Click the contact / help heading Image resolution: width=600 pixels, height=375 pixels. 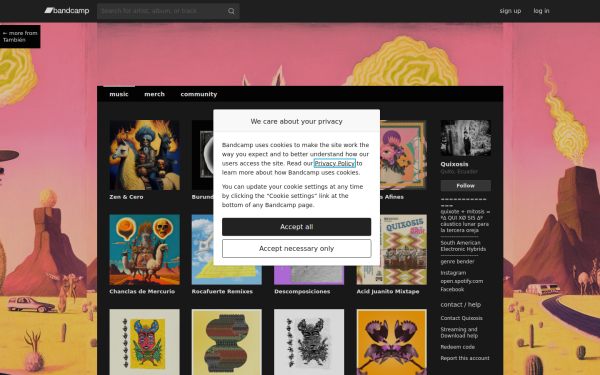click(461, 305)
